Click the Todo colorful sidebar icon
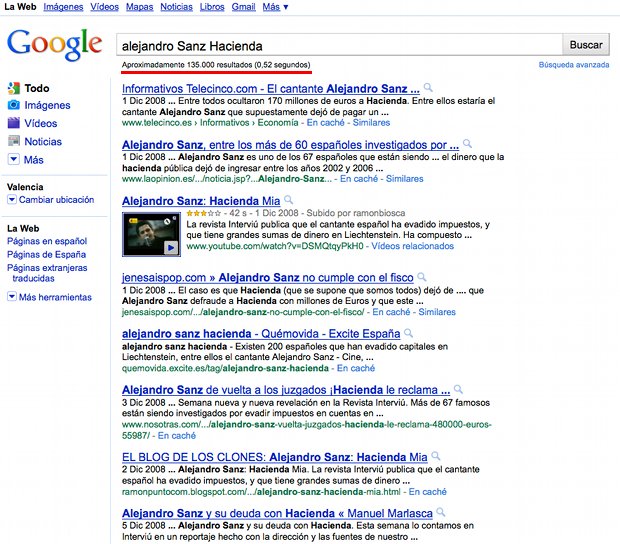620x544 pixels. pyautogui.click(x=14, y=88)
